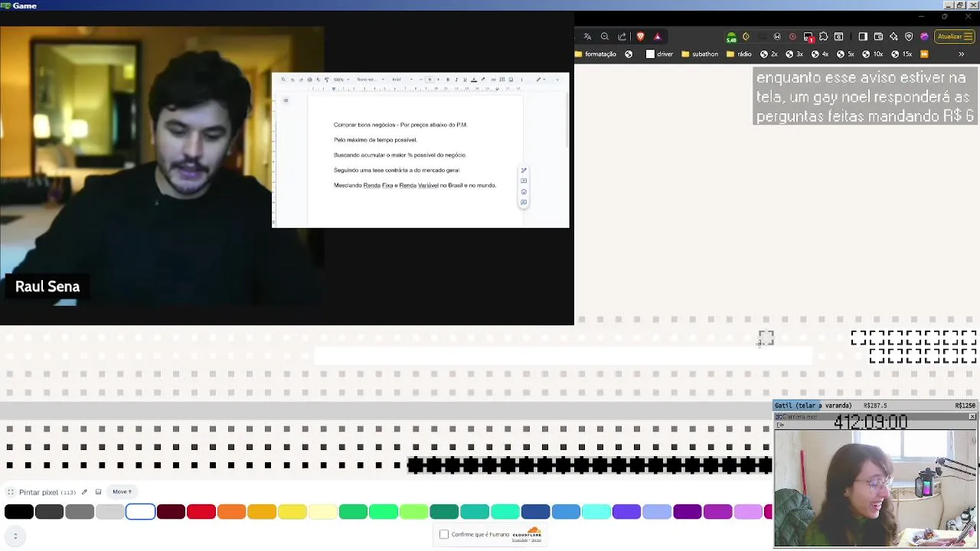Open the 2x bookmark

coord(769,54)
